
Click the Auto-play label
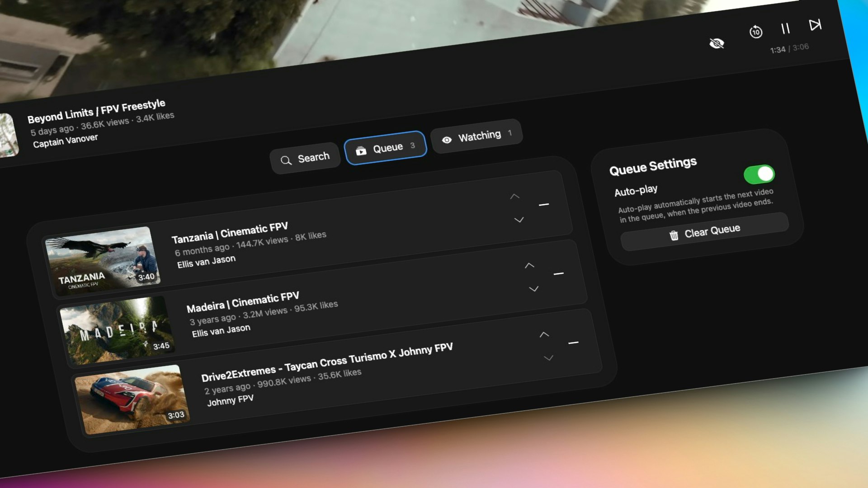636,191
